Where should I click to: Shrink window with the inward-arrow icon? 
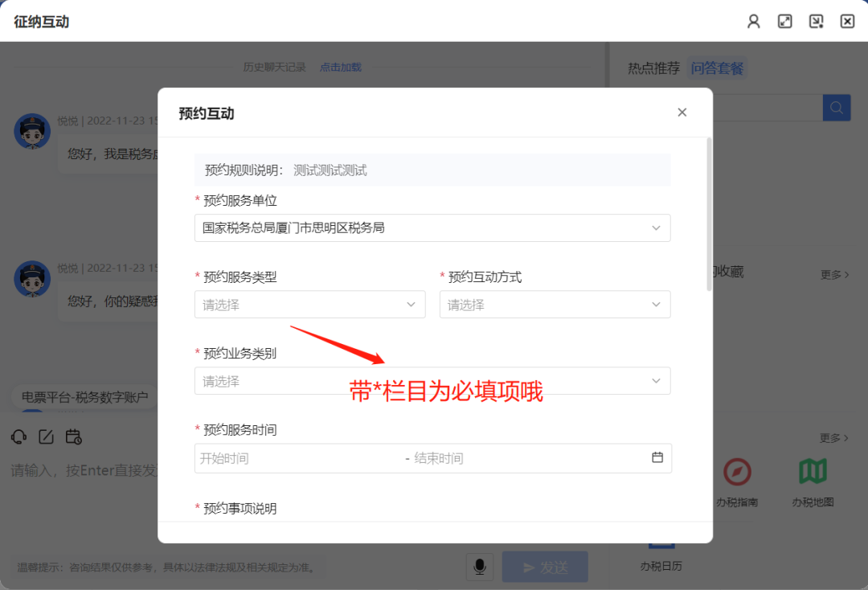816,22
